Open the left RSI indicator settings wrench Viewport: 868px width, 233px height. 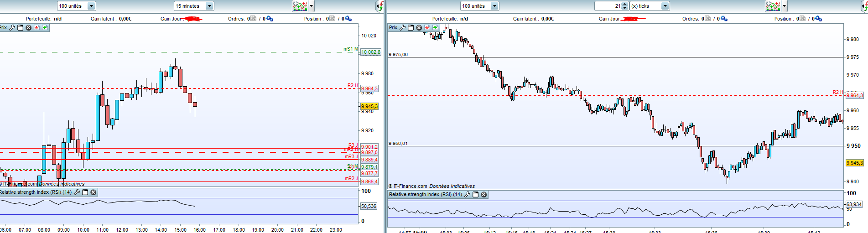[x=77, y=192]
